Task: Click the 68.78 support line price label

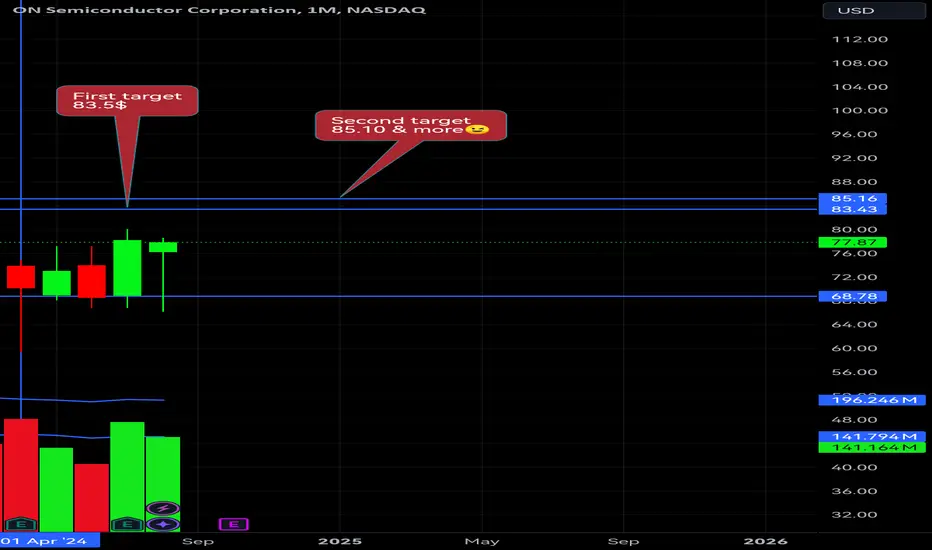Action: tap(852, 296)
